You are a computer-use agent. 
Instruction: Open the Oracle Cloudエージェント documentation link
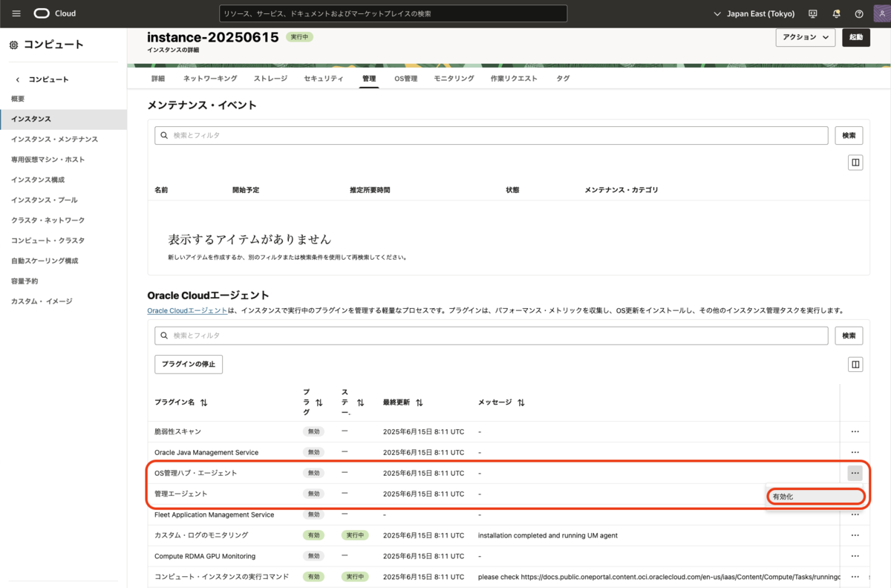[187, 310]
